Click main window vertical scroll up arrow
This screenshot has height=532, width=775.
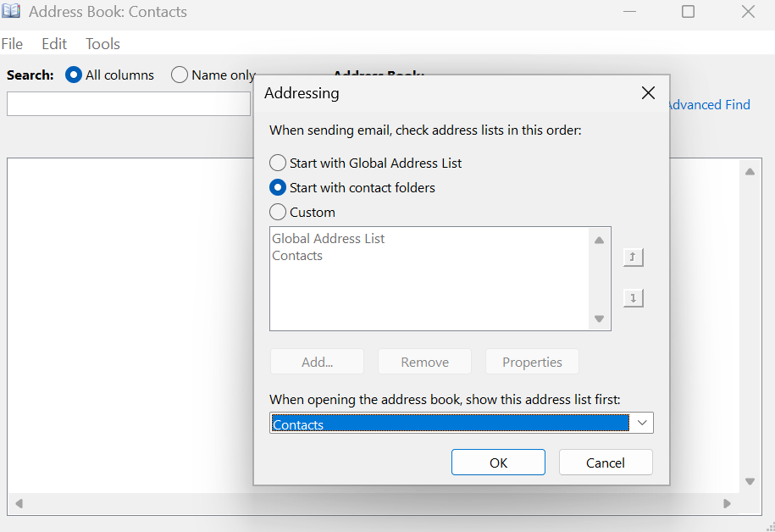click(x=750, y=172)
